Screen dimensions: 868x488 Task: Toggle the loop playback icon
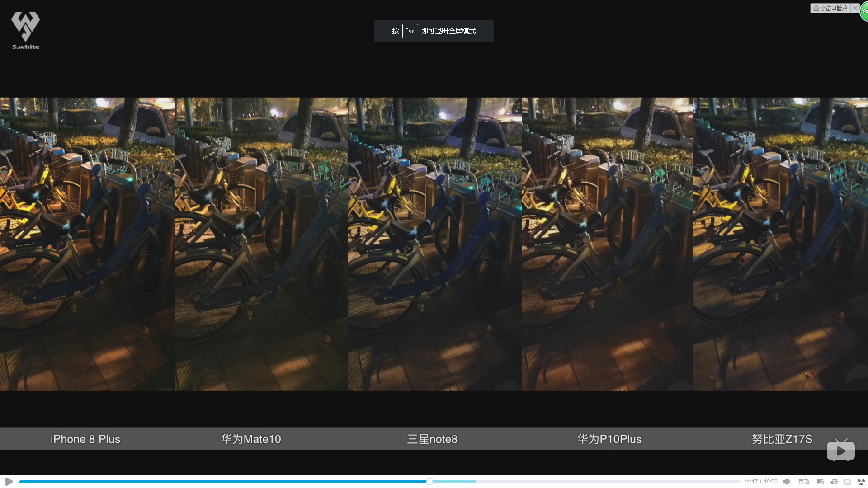pyautogui.click(x=834, y=482)
